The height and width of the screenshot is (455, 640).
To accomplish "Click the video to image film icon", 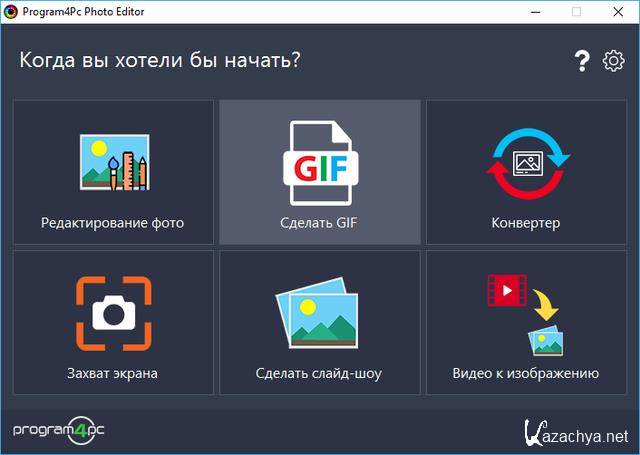I will (526, 315).
